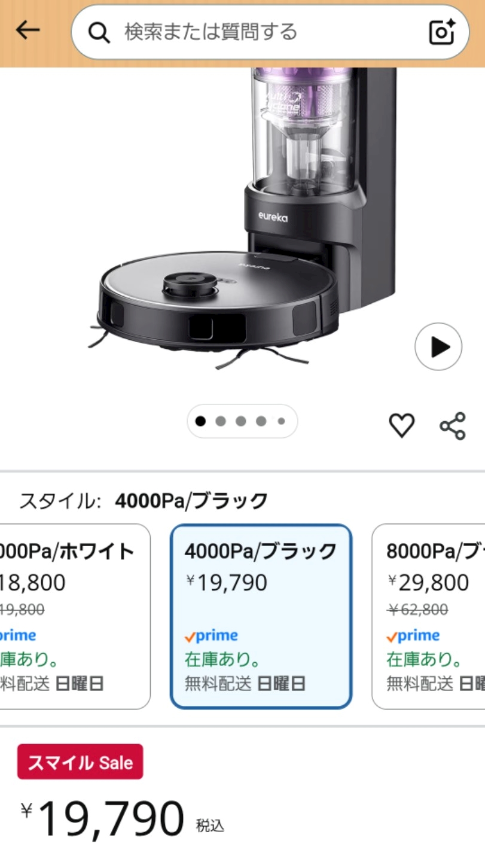
Task: Add product to wishlist with heart icon
Action: (402, 425)
